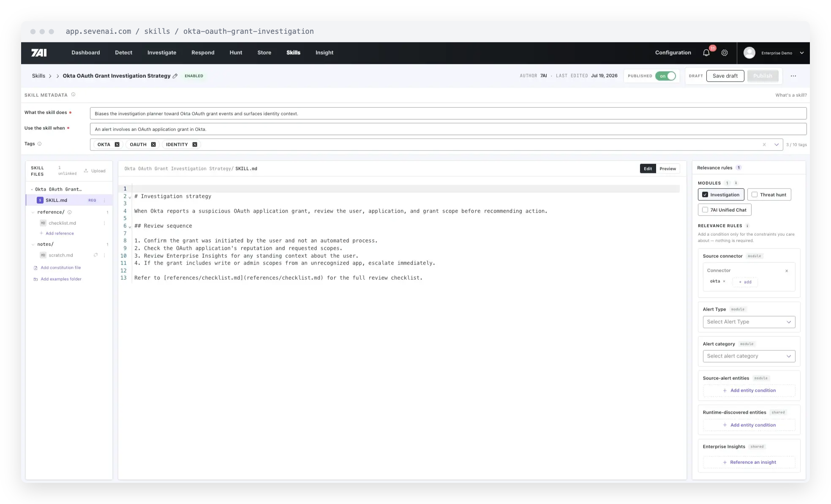Clear all tags with the X icon
This screenshot has height=504, width=831.
[x=764, y=144]
